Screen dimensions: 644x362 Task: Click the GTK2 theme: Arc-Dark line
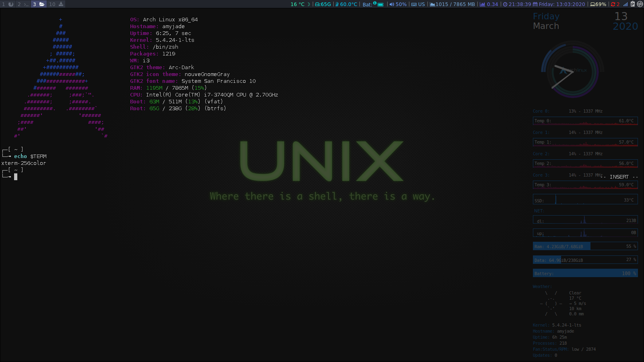162,67
